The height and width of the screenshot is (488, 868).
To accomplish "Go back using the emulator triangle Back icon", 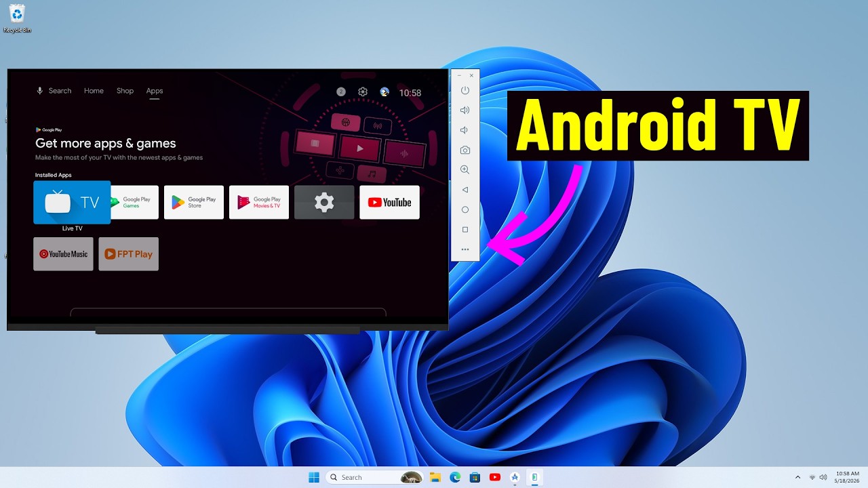I will coord(465,190).
